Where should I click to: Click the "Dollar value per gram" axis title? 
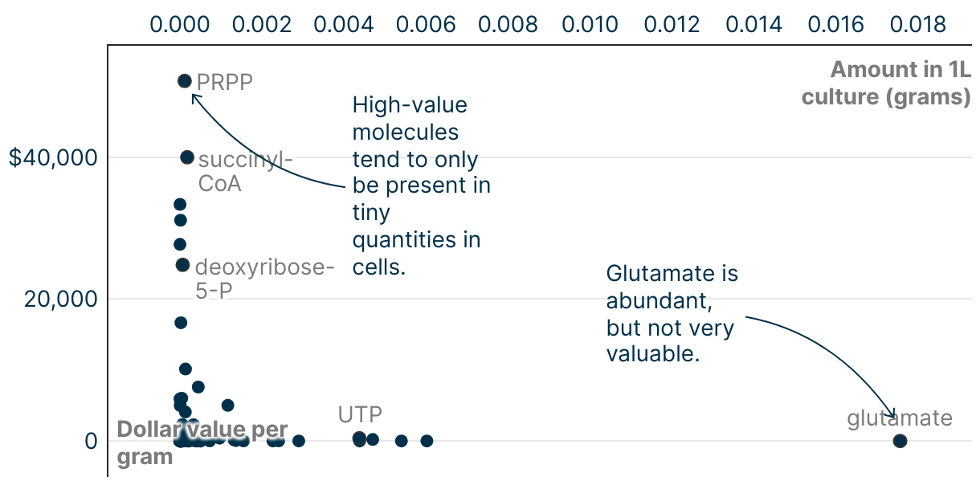point(202,442)
